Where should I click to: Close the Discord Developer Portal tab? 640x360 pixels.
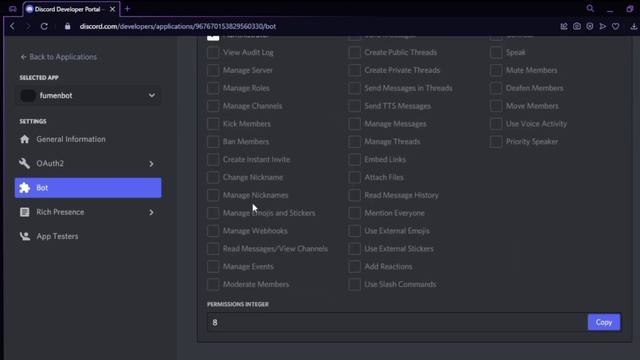coord(112,9)
